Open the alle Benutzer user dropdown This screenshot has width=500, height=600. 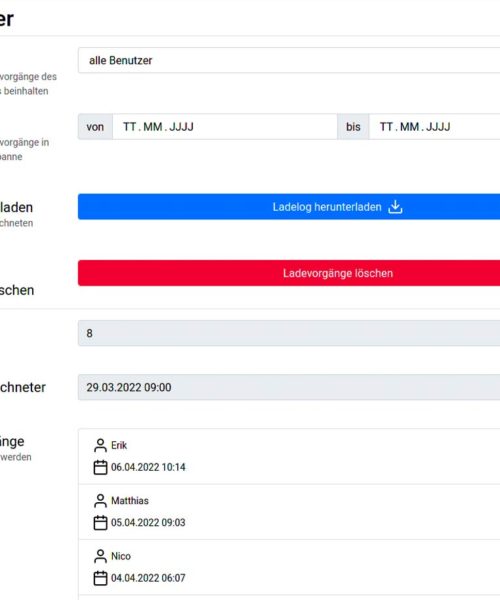(x=289, y=60)
